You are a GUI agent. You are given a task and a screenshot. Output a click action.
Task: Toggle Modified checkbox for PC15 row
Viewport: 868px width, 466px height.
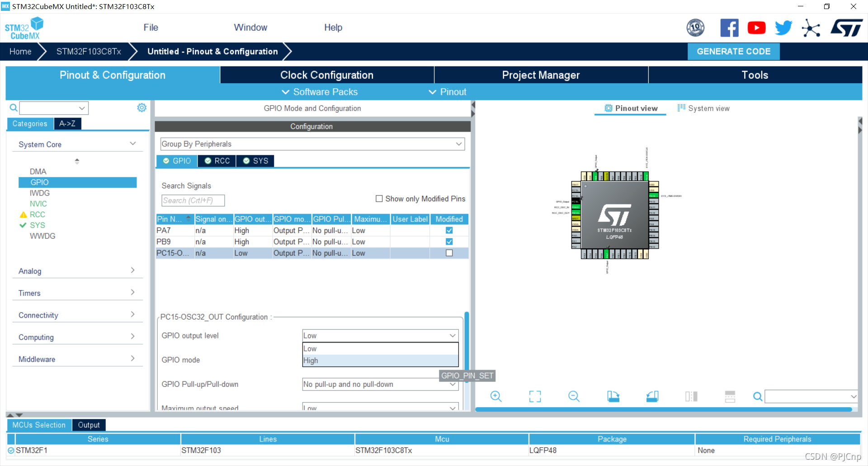(x=449, y=253)
